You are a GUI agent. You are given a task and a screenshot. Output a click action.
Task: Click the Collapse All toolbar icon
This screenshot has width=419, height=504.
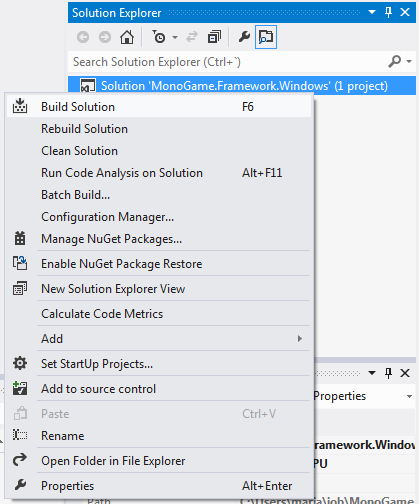click(214, 37)
